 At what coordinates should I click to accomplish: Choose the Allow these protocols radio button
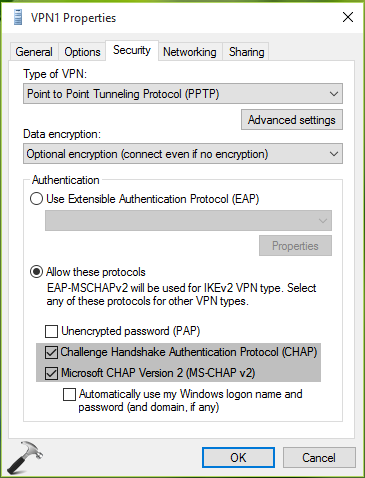point(36,272)
